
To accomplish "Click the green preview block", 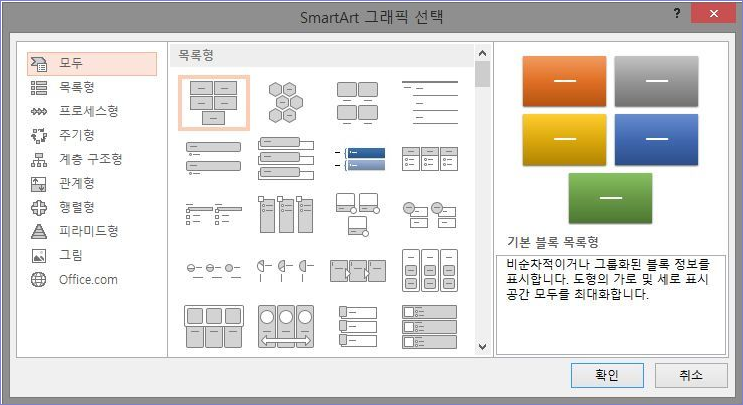I will 610,198.
